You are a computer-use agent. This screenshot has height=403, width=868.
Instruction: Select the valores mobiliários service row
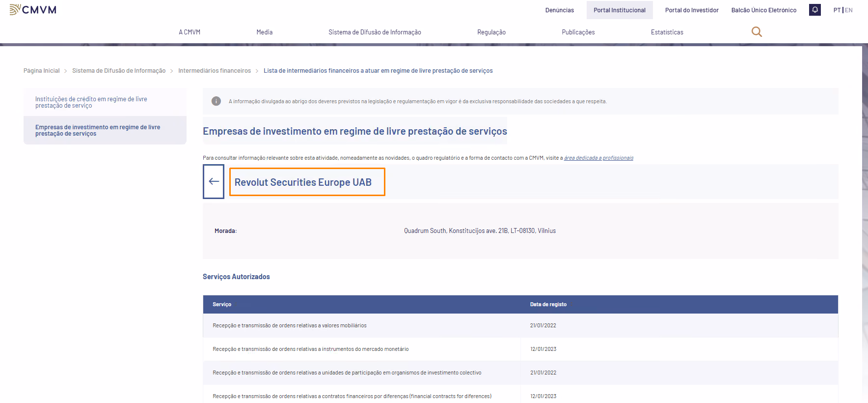pos(520,325)
